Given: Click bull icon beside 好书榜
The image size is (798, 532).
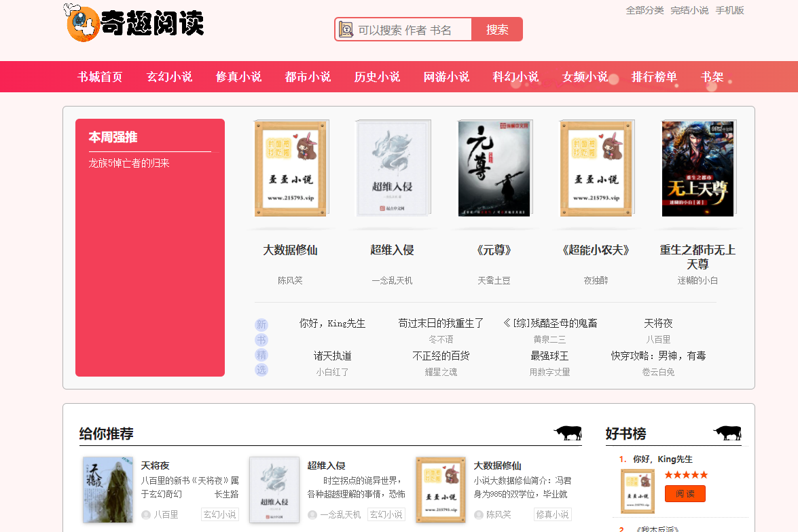Looking at the screenshot, I should pos(728,433).
